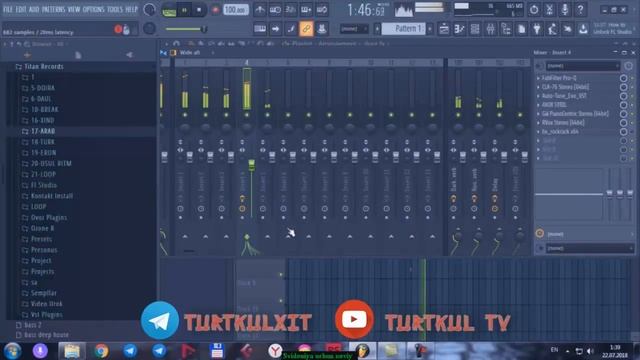Toggle the song/pattern mode button

pos(169,10)
